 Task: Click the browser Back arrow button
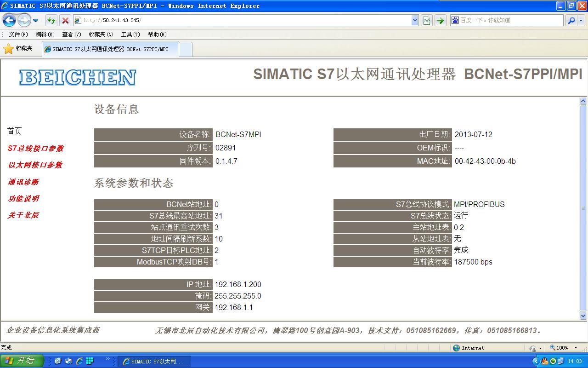pos(9,20)
